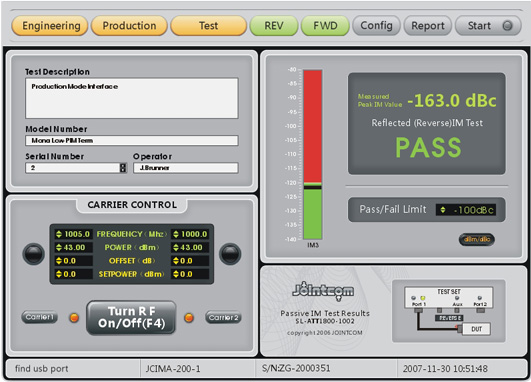Click 'Reflected (Reverse)IM Test' label
531x382 pixels.
point(427,123)
